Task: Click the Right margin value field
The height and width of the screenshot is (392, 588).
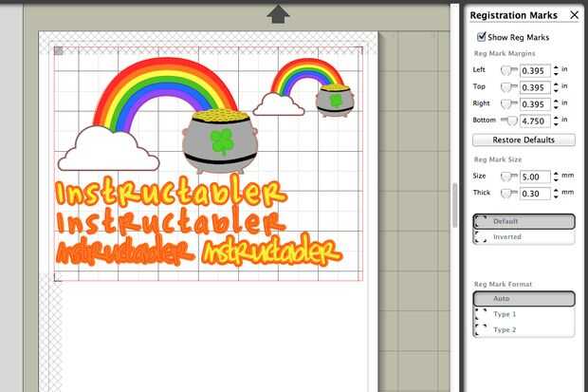Action: 535,104
